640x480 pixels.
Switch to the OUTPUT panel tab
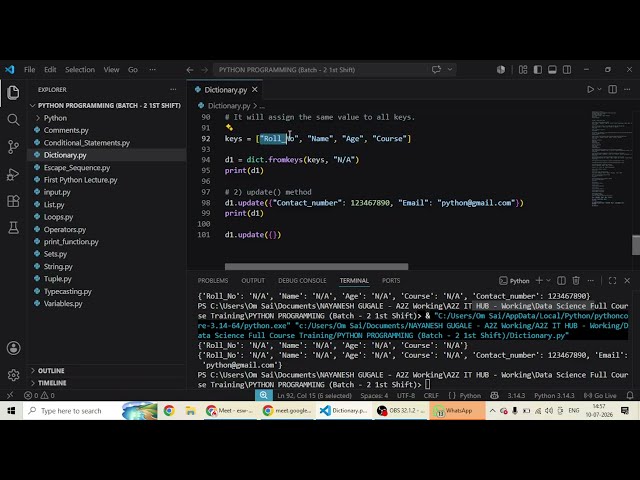(253, 280)
